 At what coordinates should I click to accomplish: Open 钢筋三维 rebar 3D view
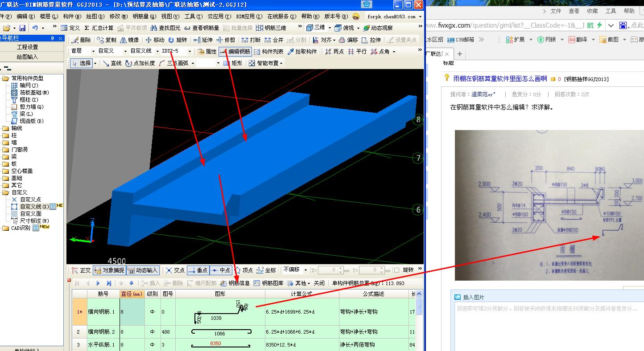(x=271, y=28)
